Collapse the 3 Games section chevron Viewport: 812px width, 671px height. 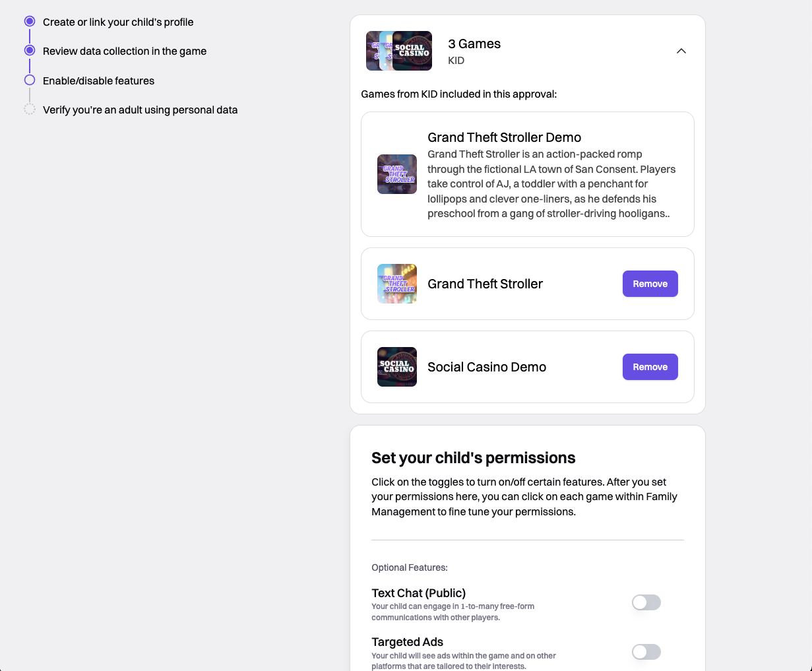[681, 51]
